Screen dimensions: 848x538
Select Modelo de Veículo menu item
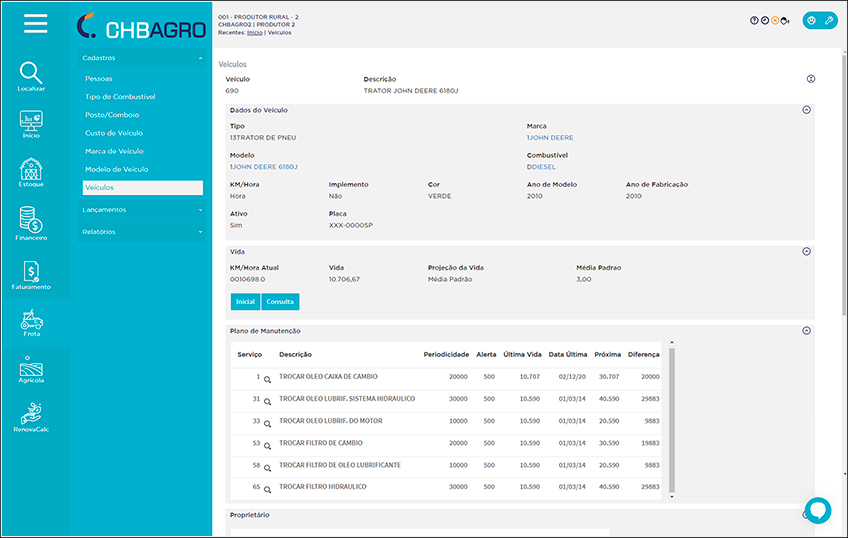[116, 169]
